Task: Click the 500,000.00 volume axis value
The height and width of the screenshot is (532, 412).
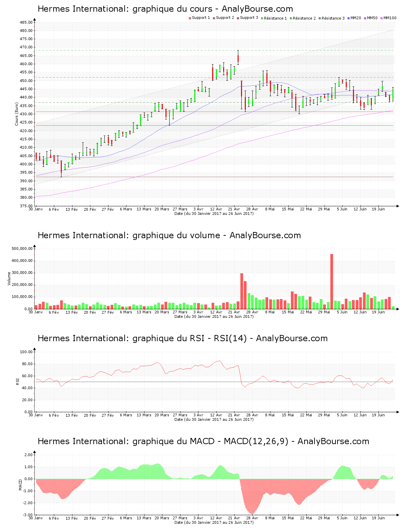Action: [22, 248]
